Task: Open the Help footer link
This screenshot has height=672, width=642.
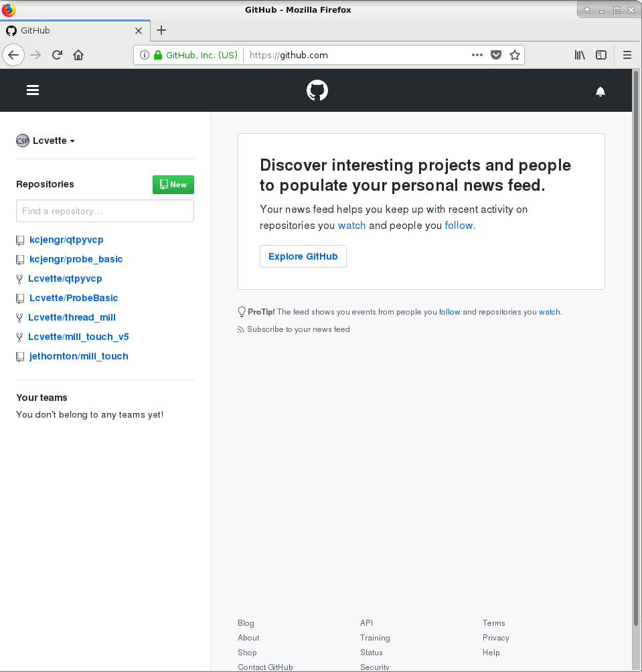Action: point(491,653)
